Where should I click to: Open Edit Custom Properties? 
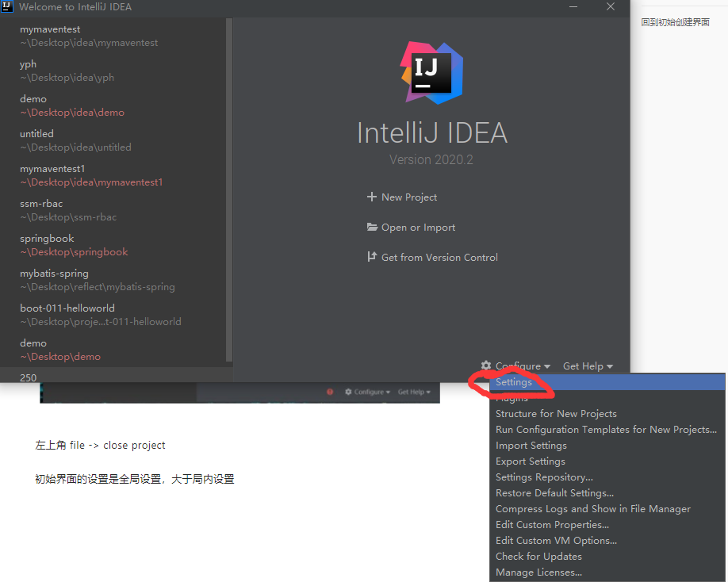[x=607, y=524]
